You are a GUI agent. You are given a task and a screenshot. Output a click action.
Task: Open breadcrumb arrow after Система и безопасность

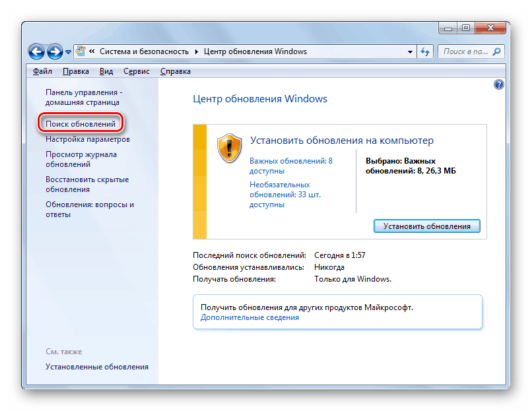pyautogui.click(x=197, y=51)
